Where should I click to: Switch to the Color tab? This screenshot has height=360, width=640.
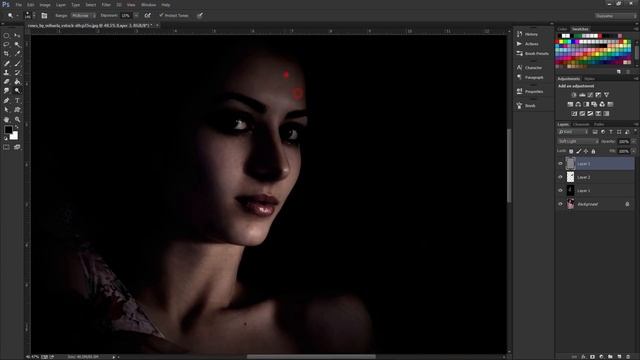click(x=562, y=29)
